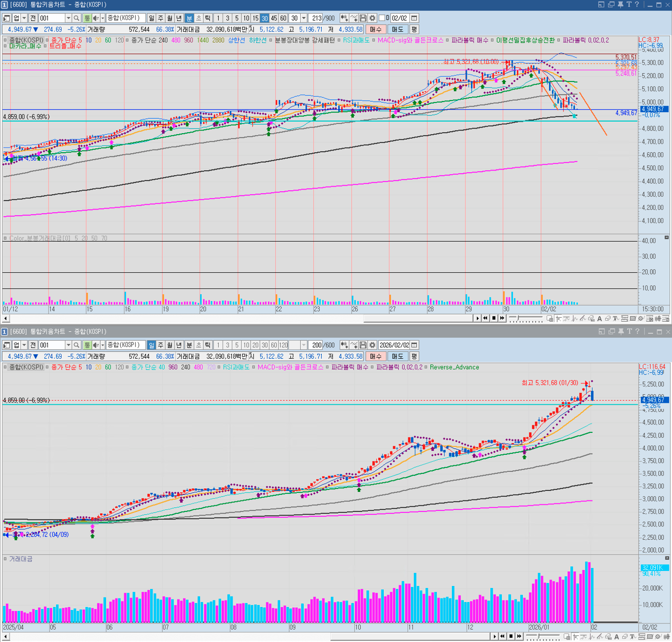Screen dimensions: 672x642
Task: Click 매수 buy button in bottom window
Action: click(x=376, y=356)
